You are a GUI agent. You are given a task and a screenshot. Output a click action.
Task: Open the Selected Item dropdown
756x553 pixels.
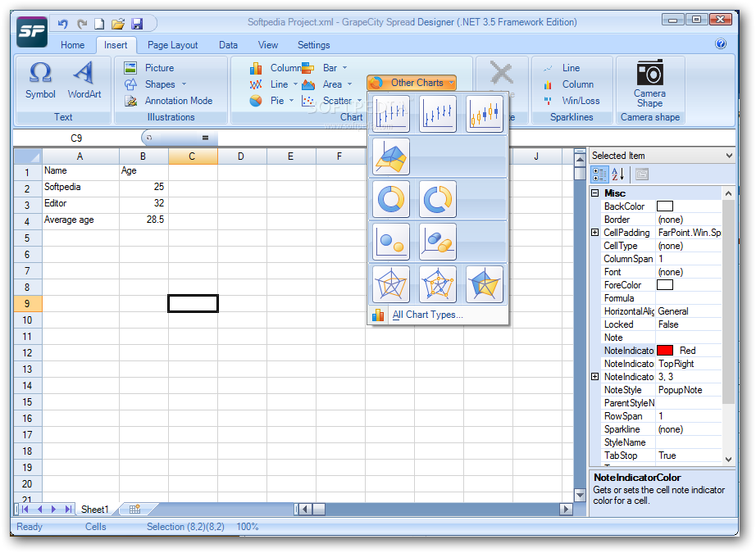pyautogui.click(x=729, y=156)
